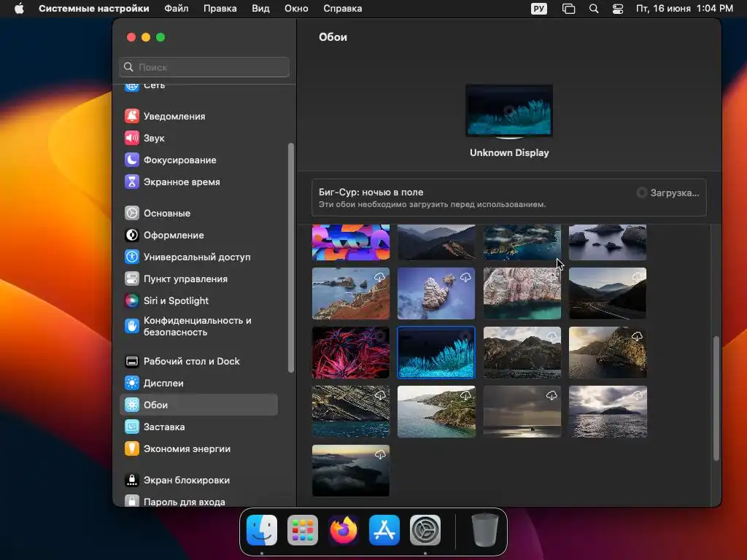Choose the colorful abstract shapes wallpaper
This screenshot has height=560, width=747.
point(351,242)
